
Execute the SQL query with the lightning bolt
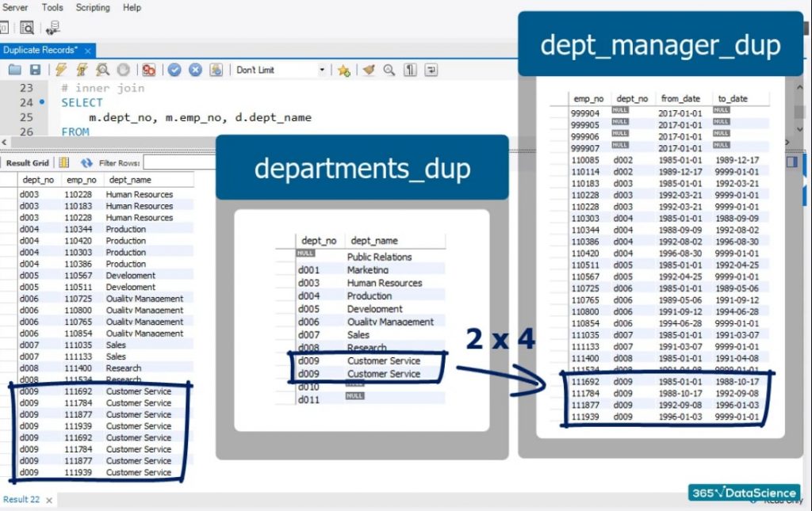[x=63, y=70]
